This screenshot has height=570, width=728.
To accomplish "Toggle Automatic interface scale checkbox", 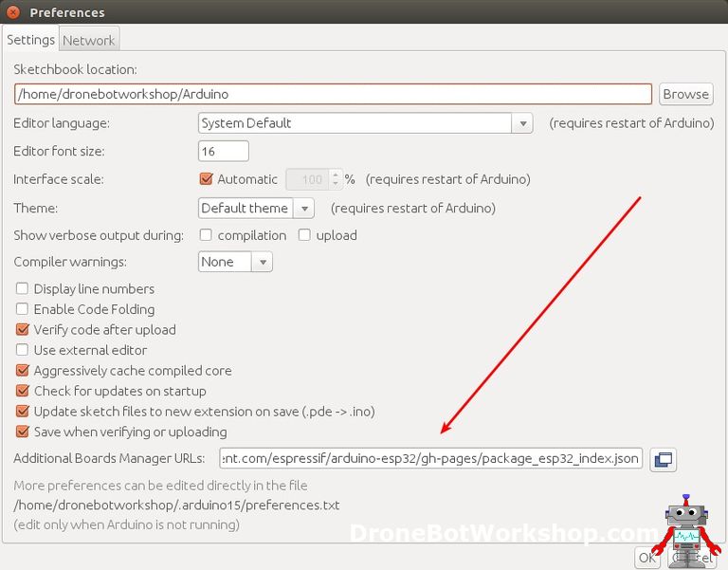I will pyautogui.click(x=206, y=179).
